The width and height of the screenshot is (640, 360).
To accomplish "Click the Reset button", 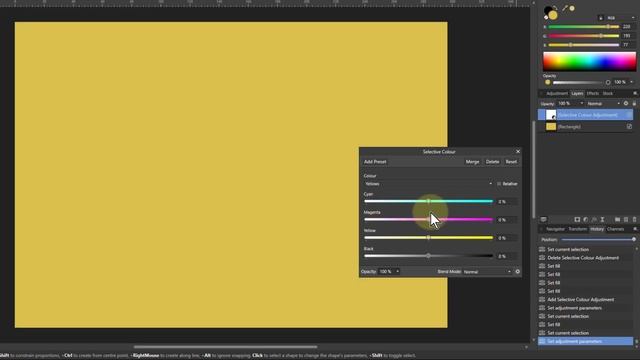I will pyautogui.click(x=511, y=162).
